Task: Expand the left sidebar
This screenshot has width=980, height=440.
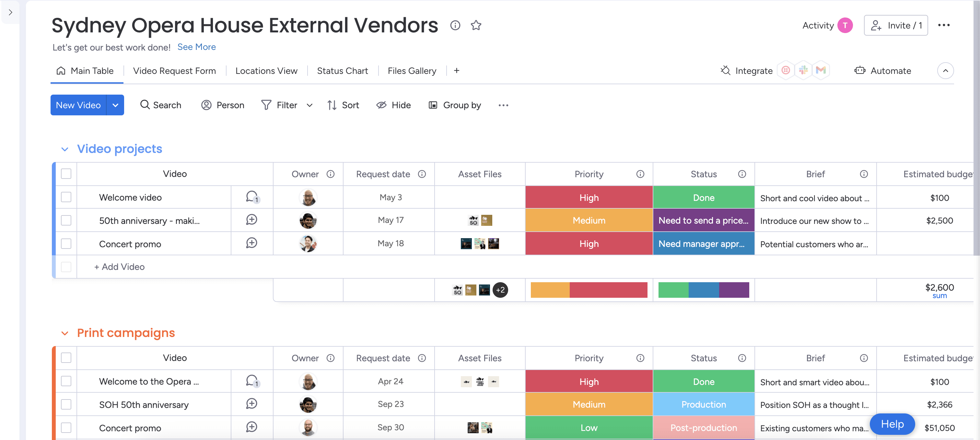Action: click(10, 12)
